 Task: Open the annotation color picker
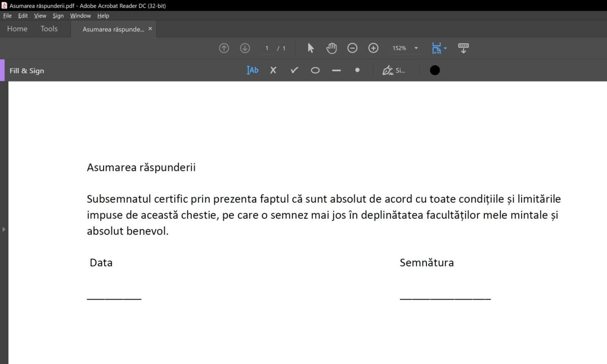pyautogui.click(x=435, y=70)
